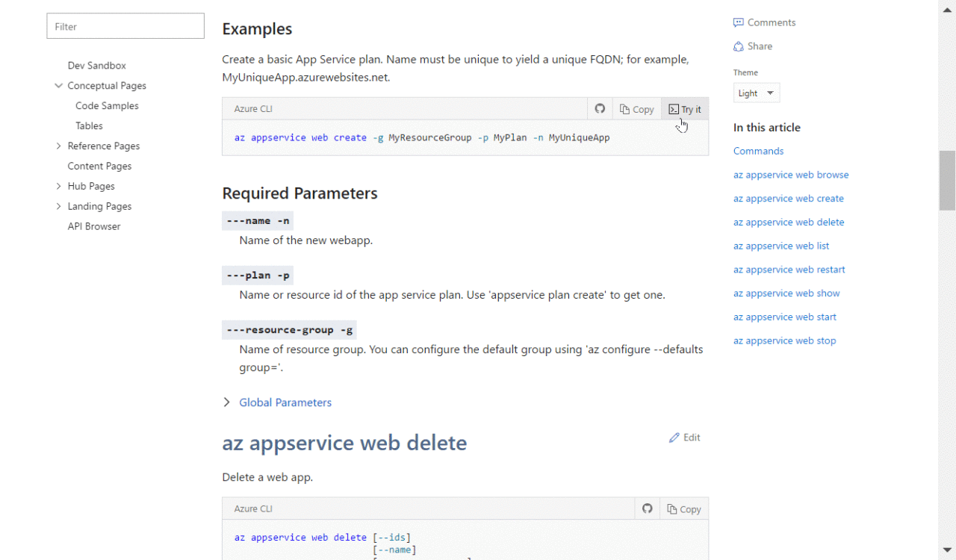
Task: Click inside the Filter input box
Action: (125, 25)
